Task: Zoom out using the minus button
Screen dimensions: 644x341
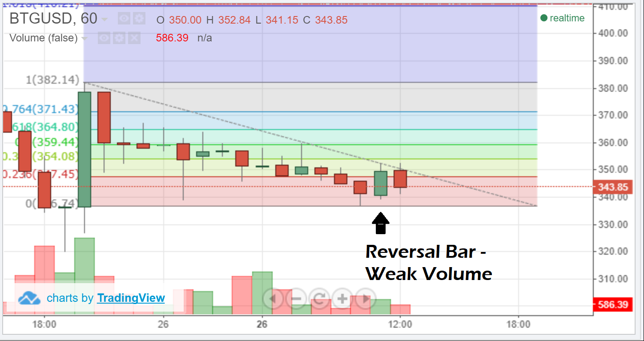Action: click(296, 299)
